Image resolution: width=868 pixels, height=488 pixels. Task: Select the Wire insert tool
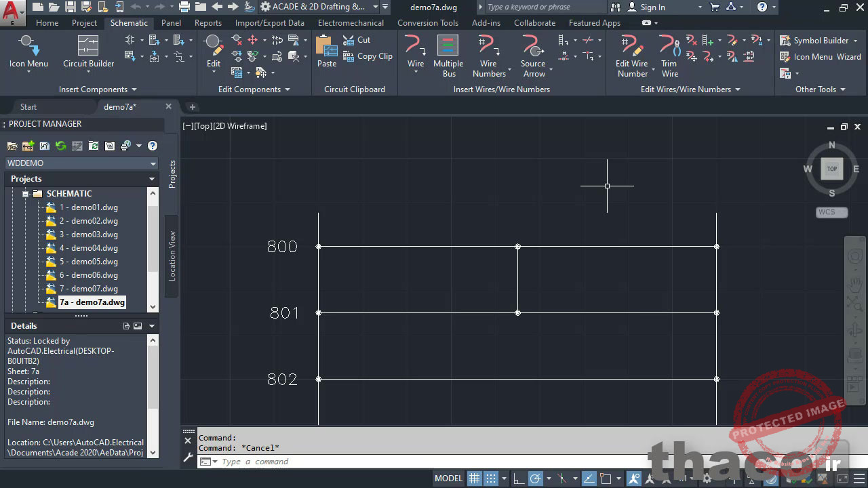(415, 52)
